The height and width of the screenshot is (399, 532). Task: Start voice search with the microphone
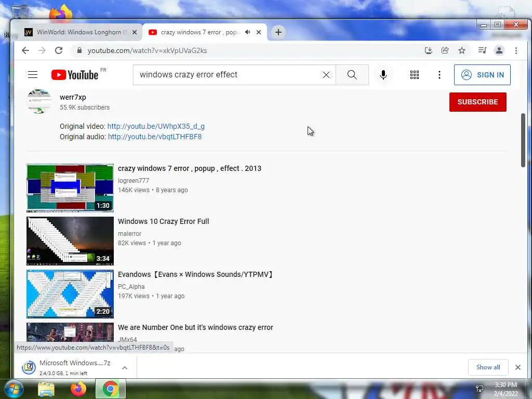(383, 75)
